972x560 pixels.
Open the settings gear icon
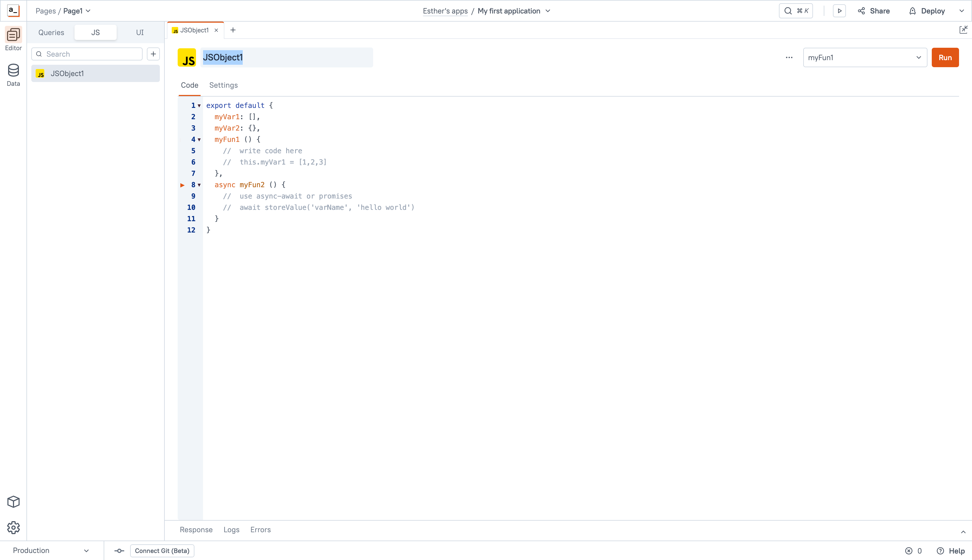point(13,528)
